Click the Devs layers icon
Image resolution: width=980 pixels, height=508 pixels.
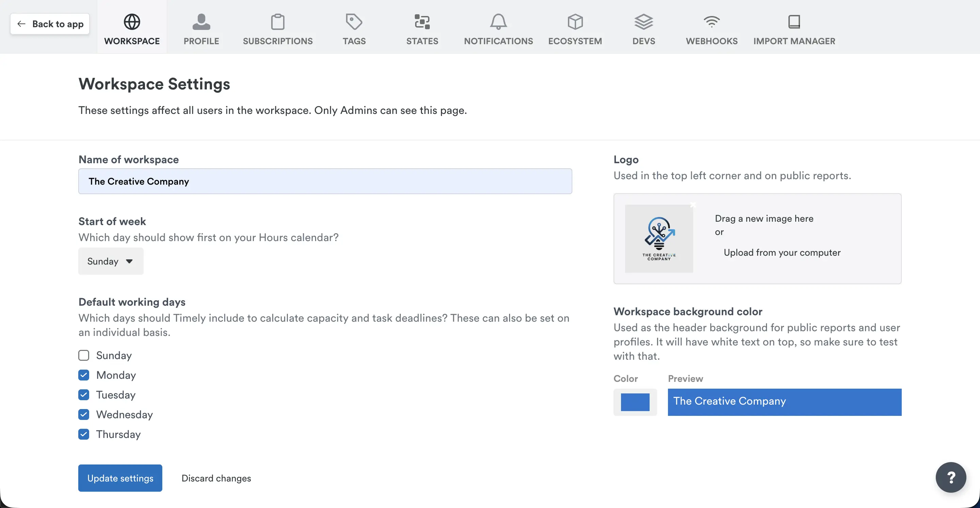tap(643, 22)
